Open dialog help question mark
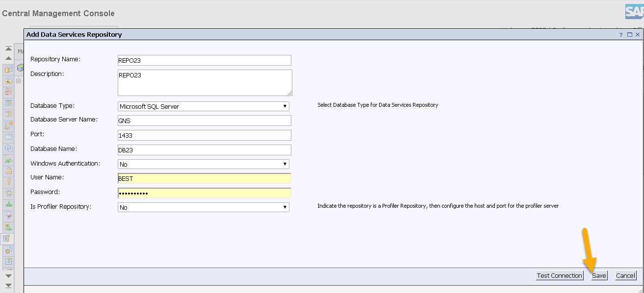The height and width of the screenshot is (293, 644). click(621, 35)
